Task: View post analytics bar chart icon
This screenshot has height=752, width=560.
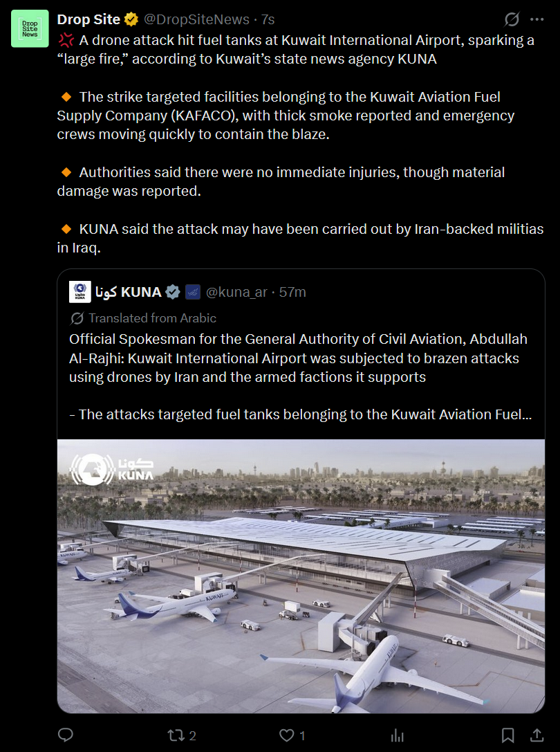Action: (x=397, y=735)
